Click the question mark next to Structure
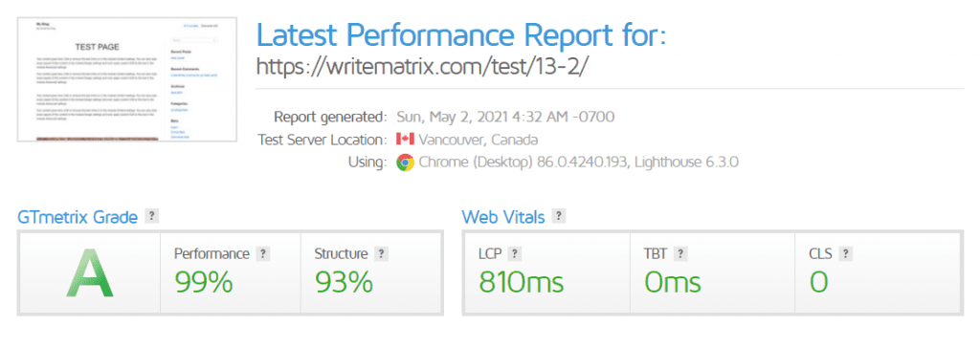Viewport: 980px width, 347px height. pyautogui.click(x=381, y=254)
